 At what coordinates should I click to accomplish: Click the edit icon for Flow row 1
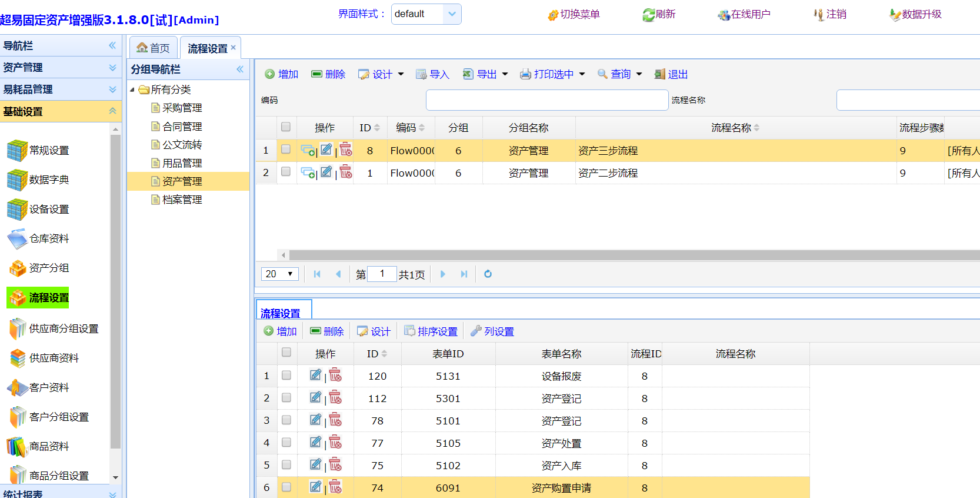(326, 150)
